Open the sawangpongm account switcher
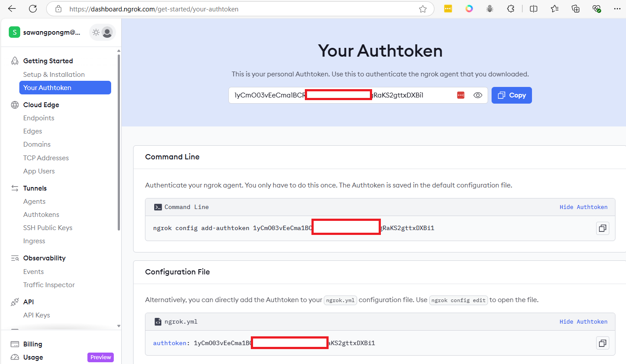The image size is (626, 364). [45, 32]
